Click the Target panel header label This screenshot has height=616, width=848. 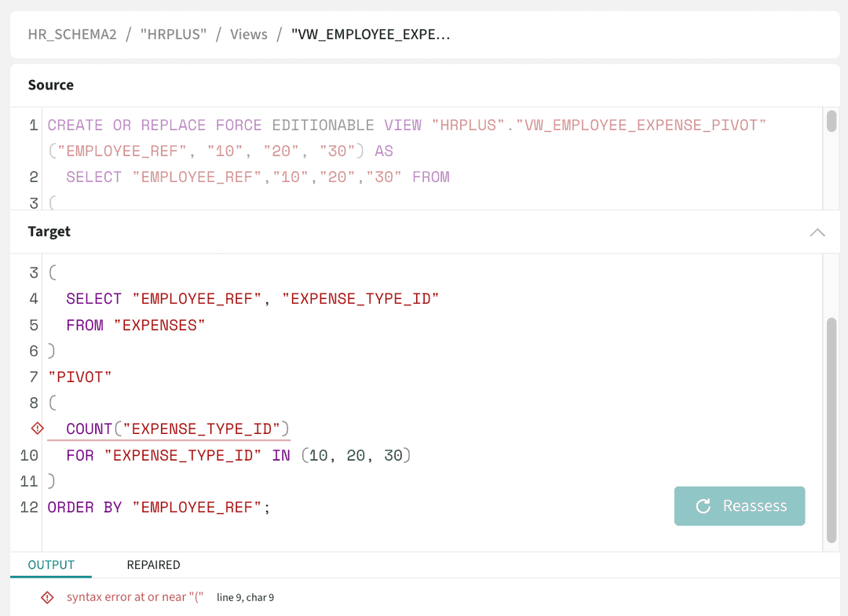point(49,231)
